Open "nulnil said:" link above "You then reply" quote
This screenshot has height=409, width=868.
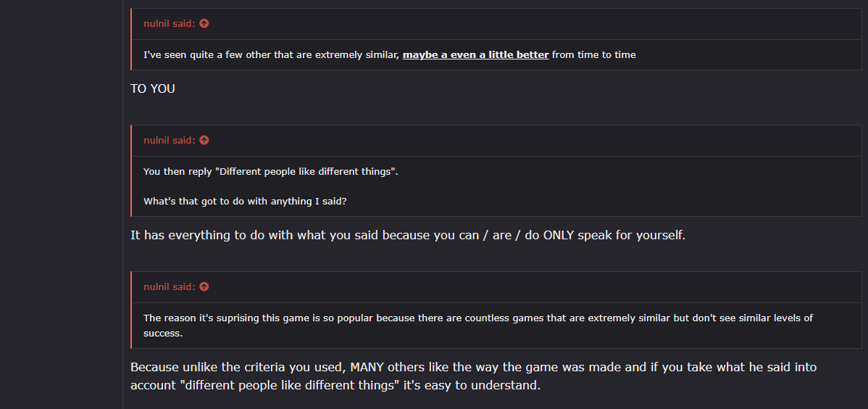pyautogui.click(x=170, y=140)
